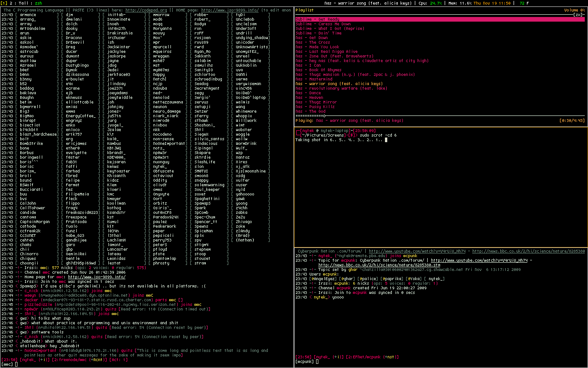This screenshot has height=368, width=588.
Task: Click the ~/Pictures/Screens path in the zsh prompt
Action: point(322,135)
